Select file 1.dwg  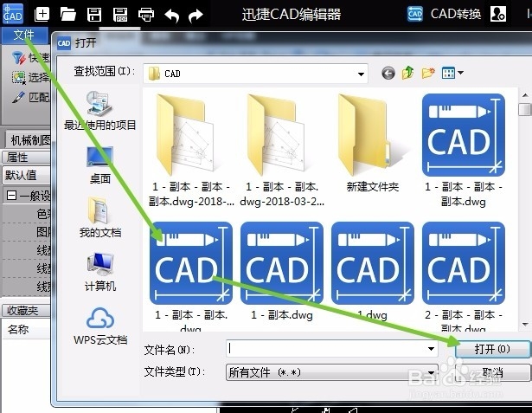(x=373, y=271)
